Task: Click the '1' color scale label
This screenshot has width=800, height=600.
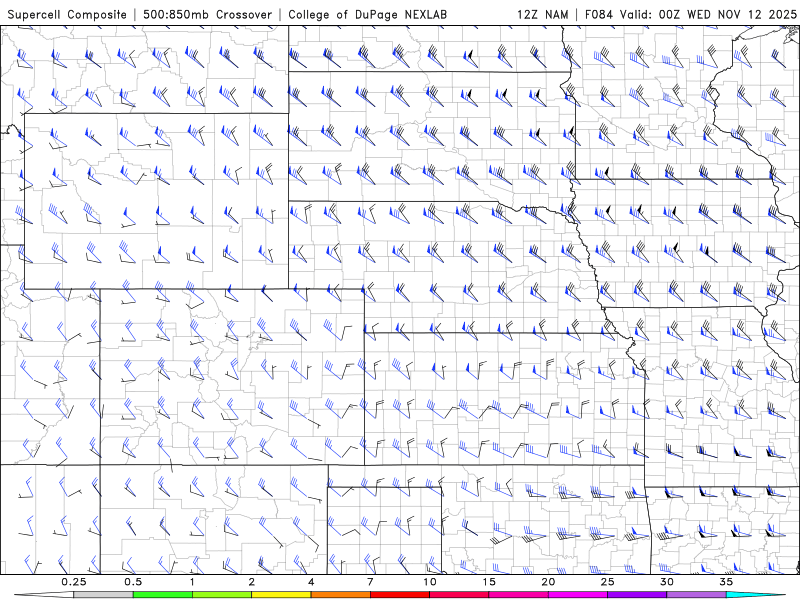Action: 192,582
